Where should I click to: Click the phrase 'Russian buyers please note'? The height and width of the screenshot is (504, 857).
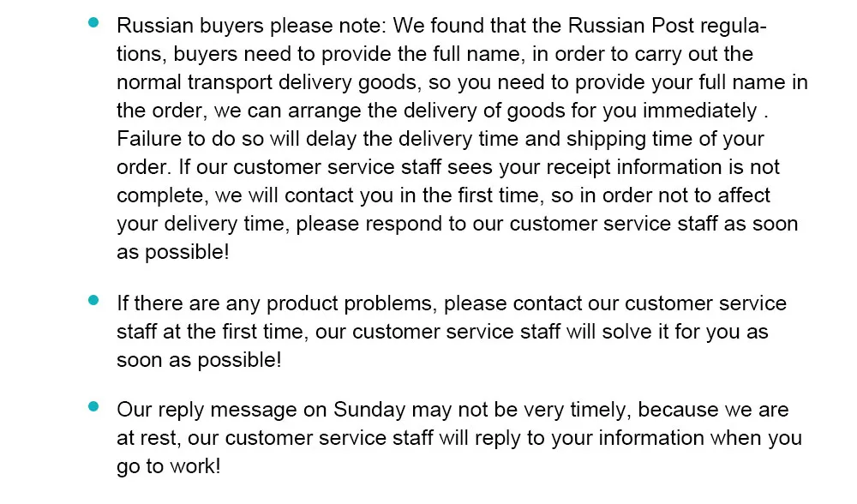tap(251, 27)
